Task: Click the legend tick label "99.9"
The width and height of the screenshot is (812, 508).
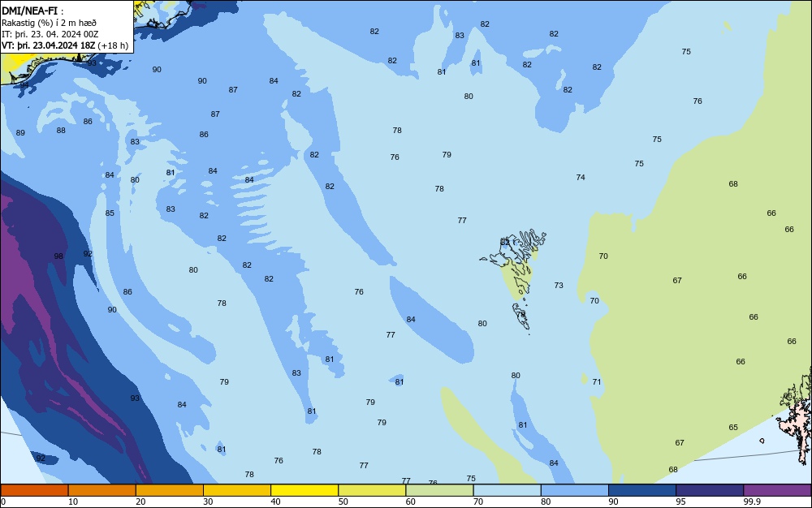Action: [751, 502]
